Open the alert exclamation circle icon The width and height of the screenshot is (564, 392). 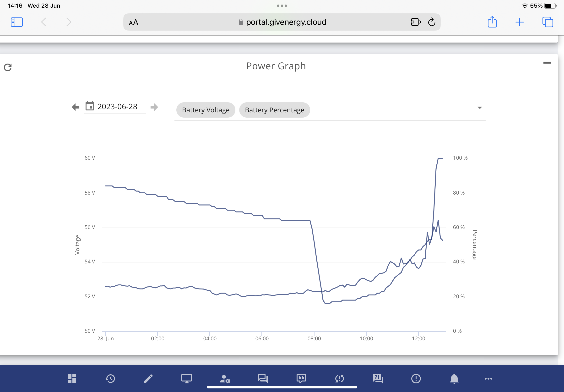[x=416, y=378]
